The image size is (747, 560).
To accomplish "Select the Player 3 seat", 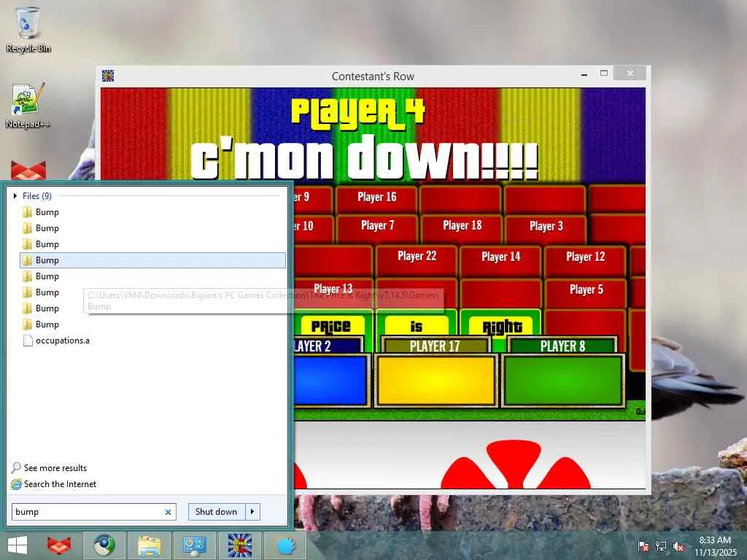I will (x=546, y=227).
